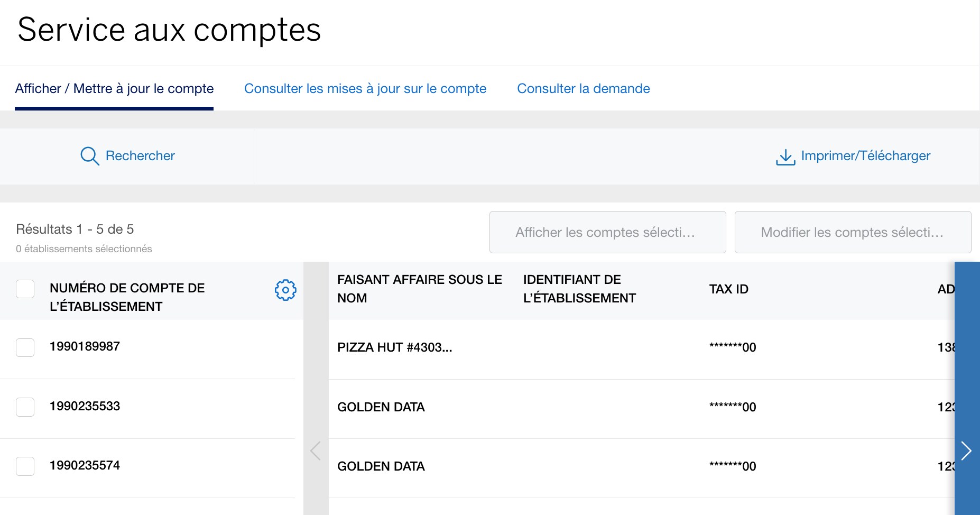Click Modifier les comptes sélectionnés button
The height and width of the screenshot is (515, 980).
click(852, 232)
